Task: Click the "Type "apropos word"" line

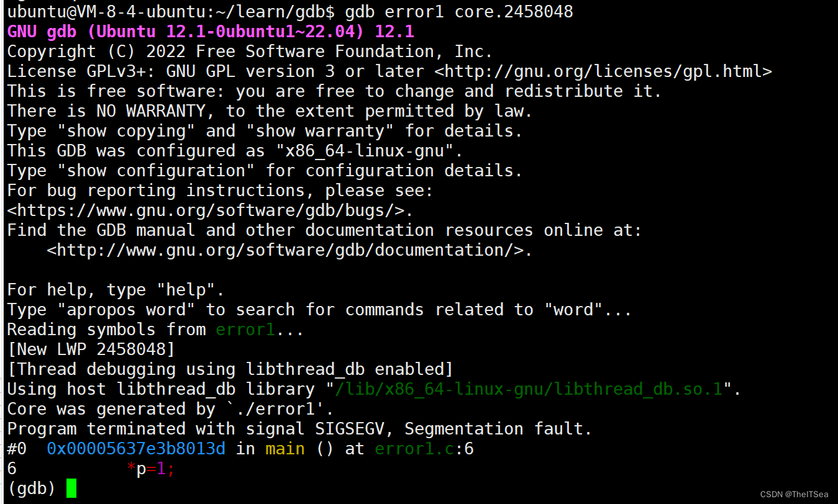Action: point(320,309)
